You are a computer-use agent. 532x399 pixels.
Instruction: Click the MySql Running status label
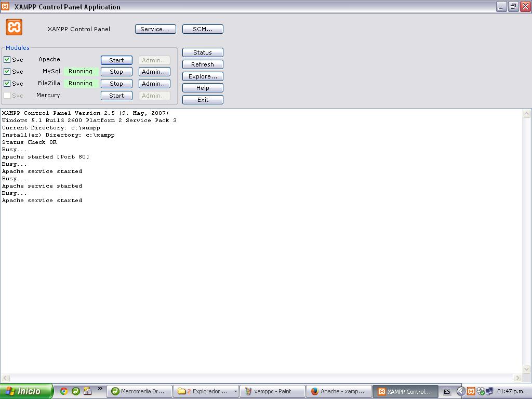click(81, 71)
